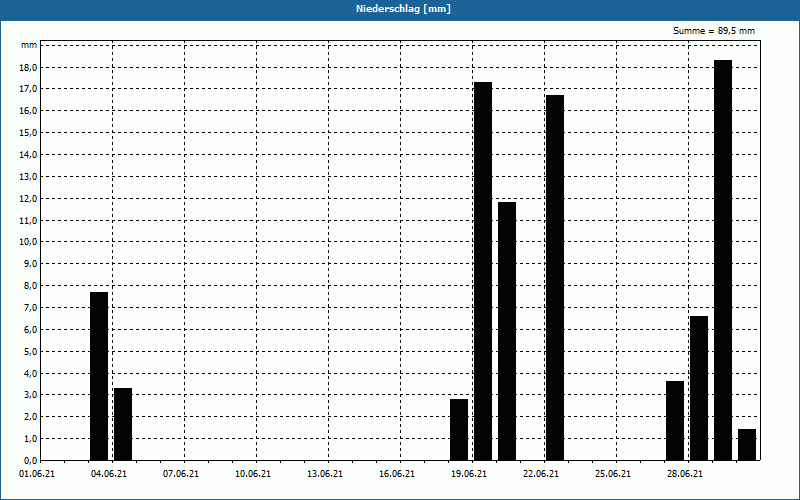Click the 9,0 y-axis value
The height and width of the screenshot is (500, 800).
tap(30, 264)
